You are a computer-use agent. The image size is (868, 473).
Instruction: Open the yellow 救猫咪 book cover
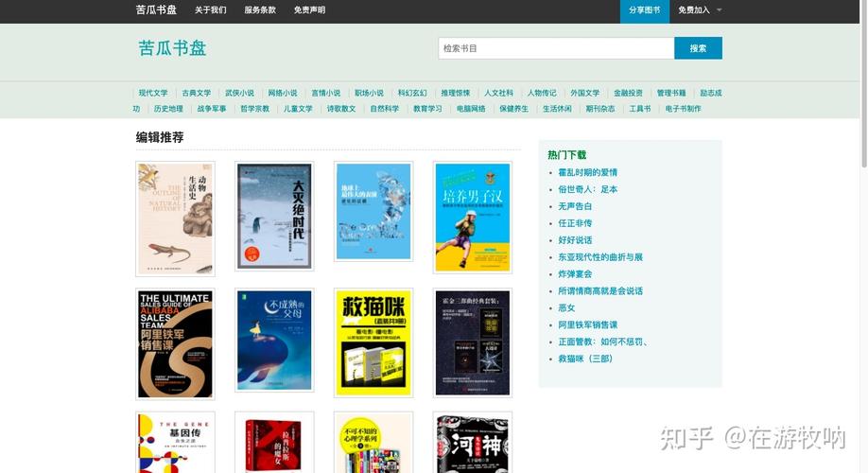[x=373, y=342]
